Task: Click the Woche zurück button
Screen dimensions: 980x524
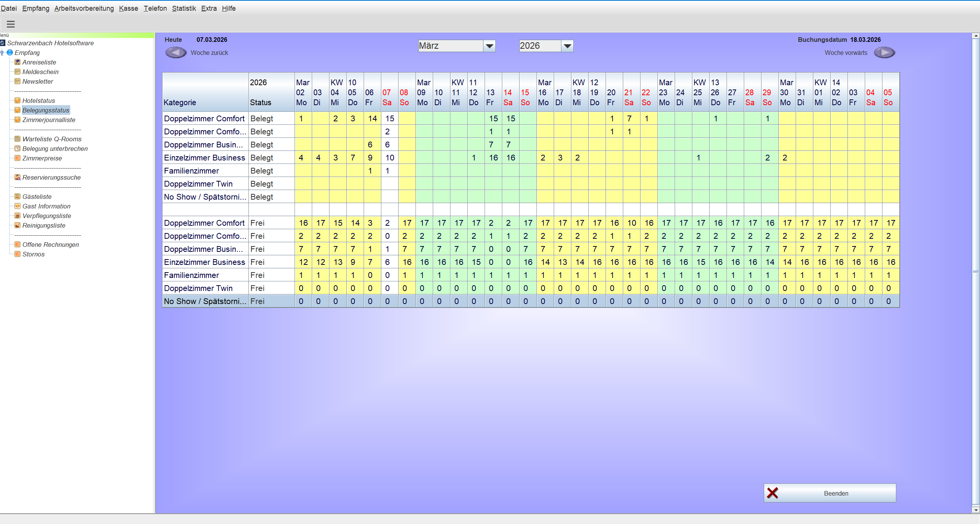Action: click(176, 53)
